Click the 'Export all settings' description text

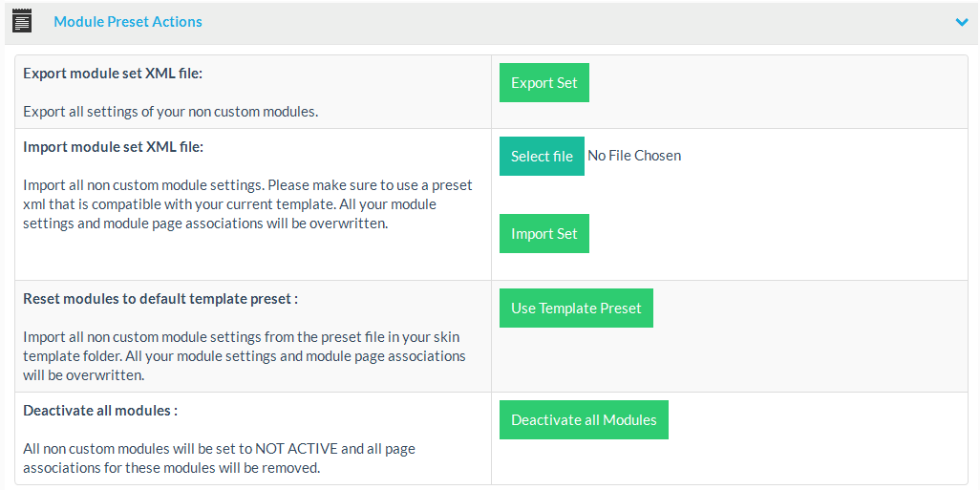coord(170,112)
